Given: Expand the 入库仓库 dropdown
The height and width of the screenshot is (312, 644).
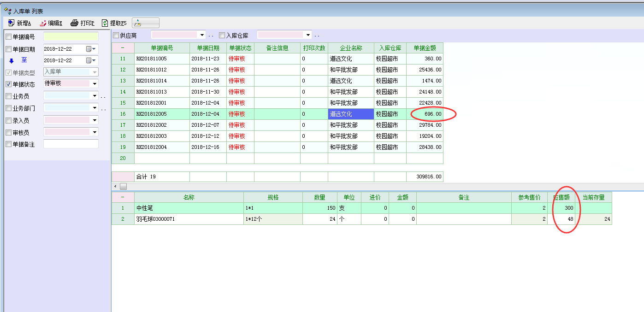Looking at the screenshot, I should click(x=307, y=35).
